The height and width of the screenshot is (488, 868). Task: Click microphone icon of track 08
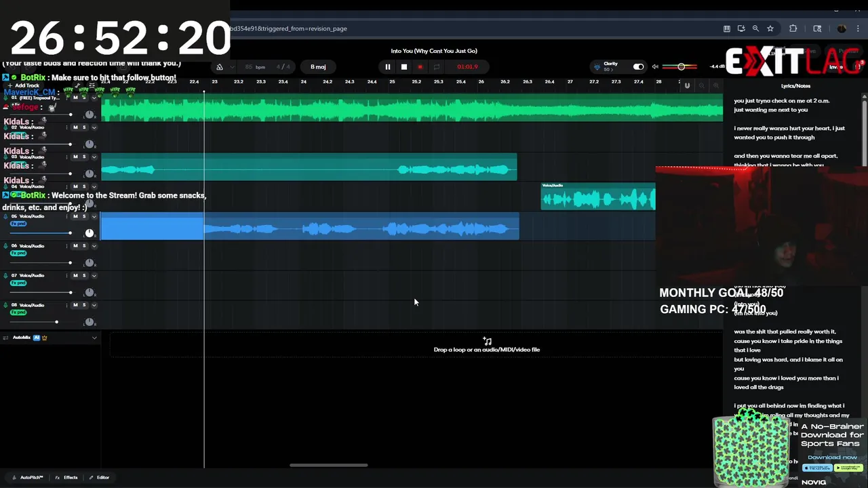coord(5,305)
